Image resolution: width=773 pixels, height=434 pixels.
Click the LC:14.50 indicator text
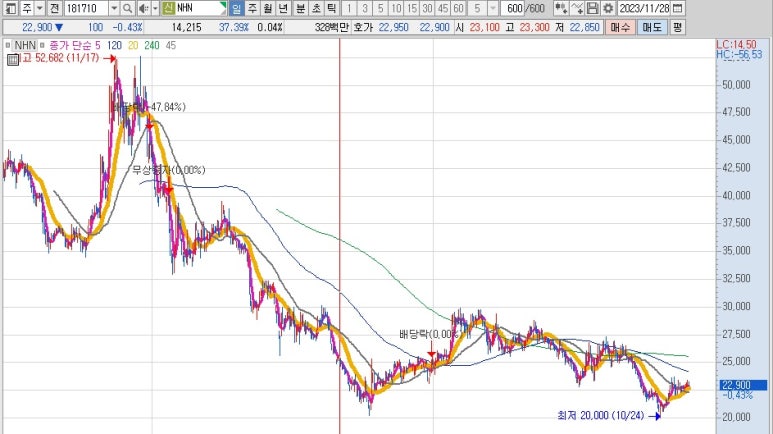[736, 45]
